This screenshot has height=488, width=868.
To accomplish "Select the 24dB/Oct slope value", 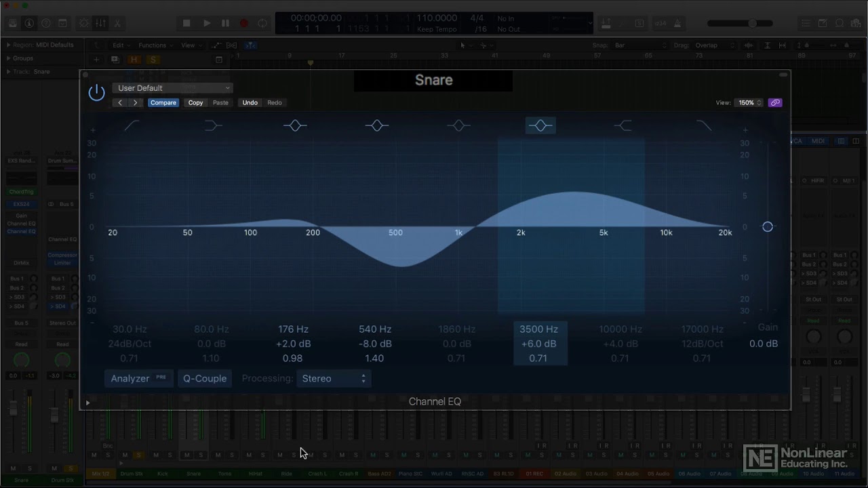I will tap(130, 344).
